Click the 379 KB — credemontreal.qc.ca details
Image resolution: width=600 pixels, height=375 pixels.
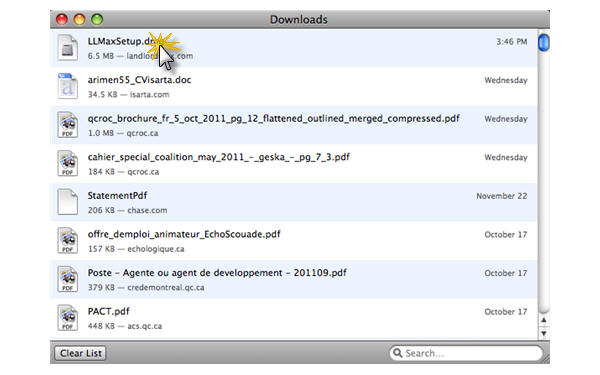point(146,288)
